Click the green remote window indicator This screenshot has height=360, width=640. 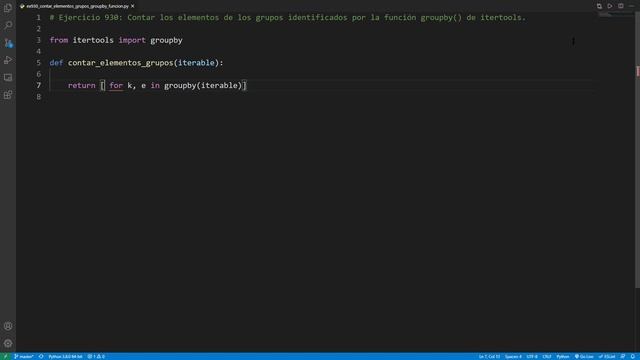(5, 356)
